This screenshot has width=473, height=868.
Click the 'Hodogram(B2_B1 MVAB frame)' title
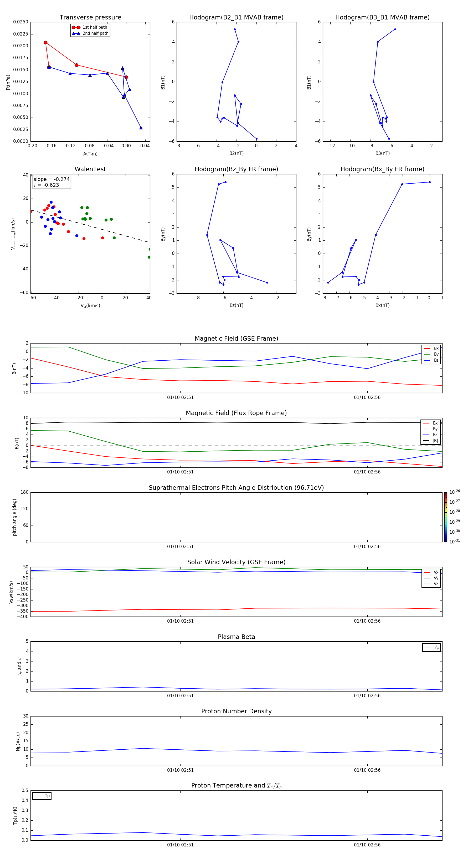coord(236,18)
